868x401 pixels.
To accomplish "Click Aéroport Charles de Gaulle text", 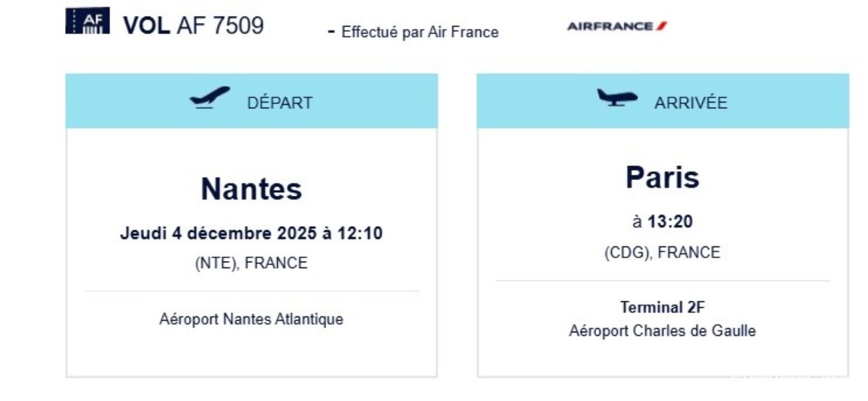I will pyautogui.click(x=663, y=331).
